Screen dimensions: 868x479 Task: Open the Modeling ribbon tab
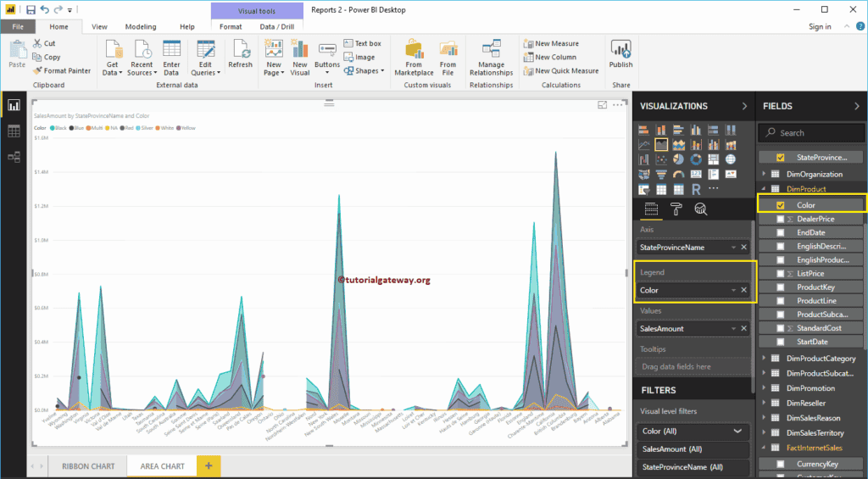[141, 27]
